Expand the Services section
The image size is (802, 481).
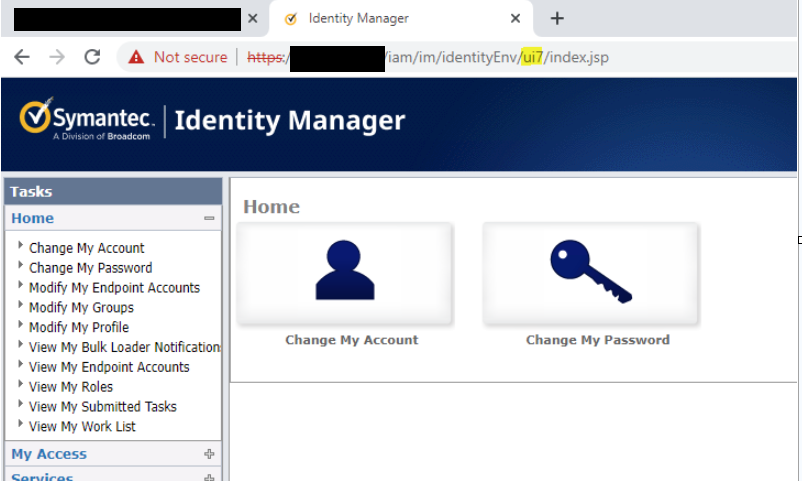[x=209, y=477]
